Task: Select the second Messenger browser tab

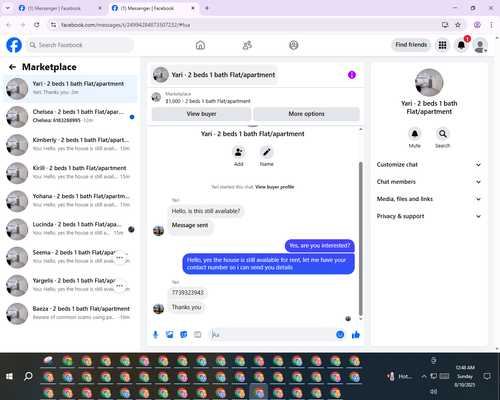Action: click(153, 8)
